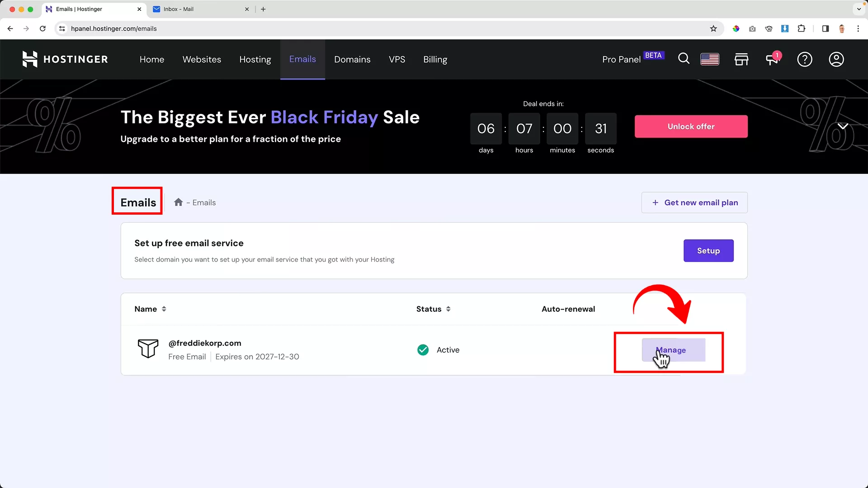This screenshot has width=868, height=488.
Task: Open the user profile icon
Action: point(836,59)
